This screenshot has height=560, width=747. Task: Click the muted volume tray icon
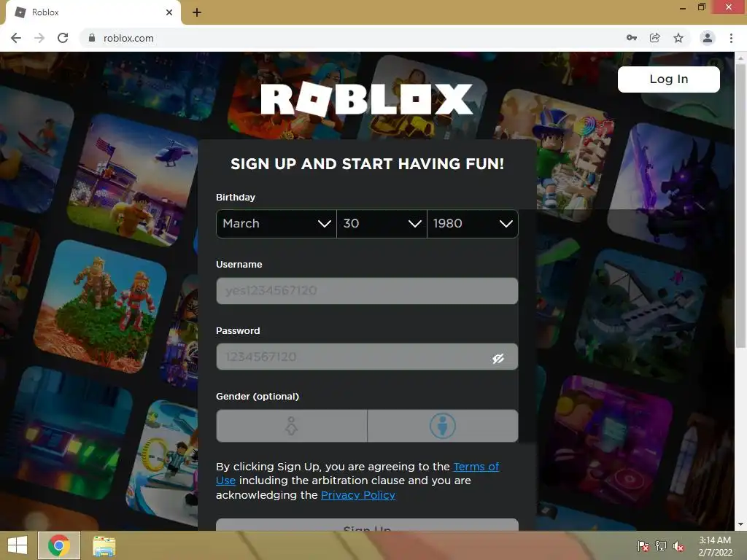(x=678, y=546)
